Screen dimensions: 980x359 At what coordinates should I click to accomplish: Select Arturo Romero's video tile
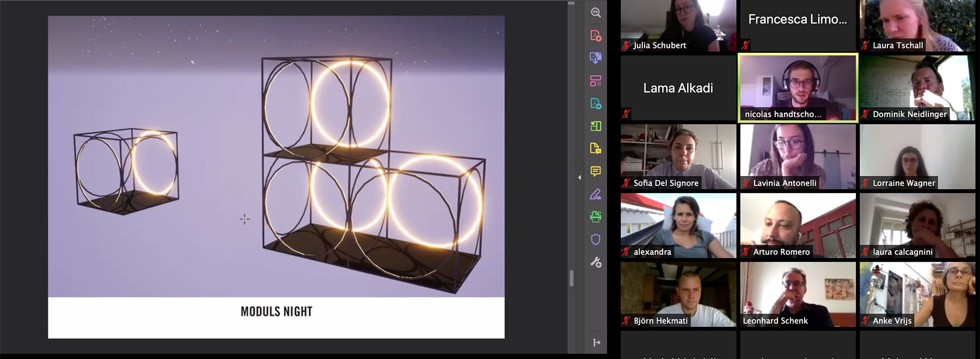[798, 226]
